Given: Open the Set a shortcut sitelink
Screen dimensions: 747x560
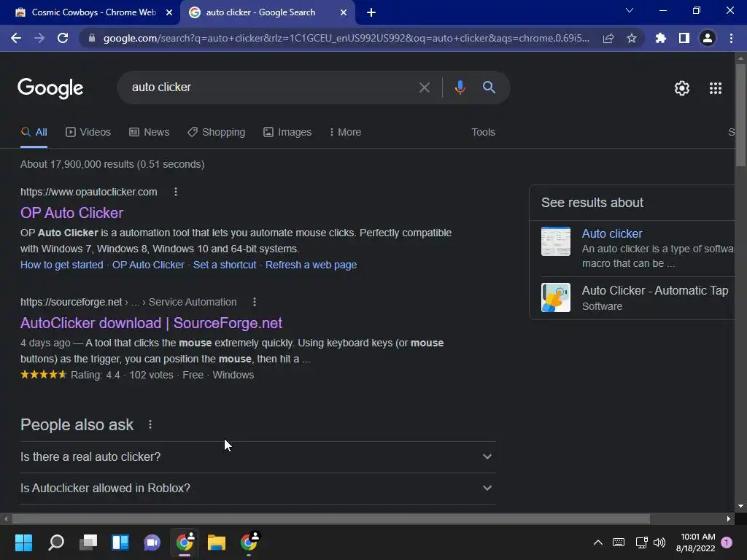Looking at the screenshot, I should click(225, 265).
